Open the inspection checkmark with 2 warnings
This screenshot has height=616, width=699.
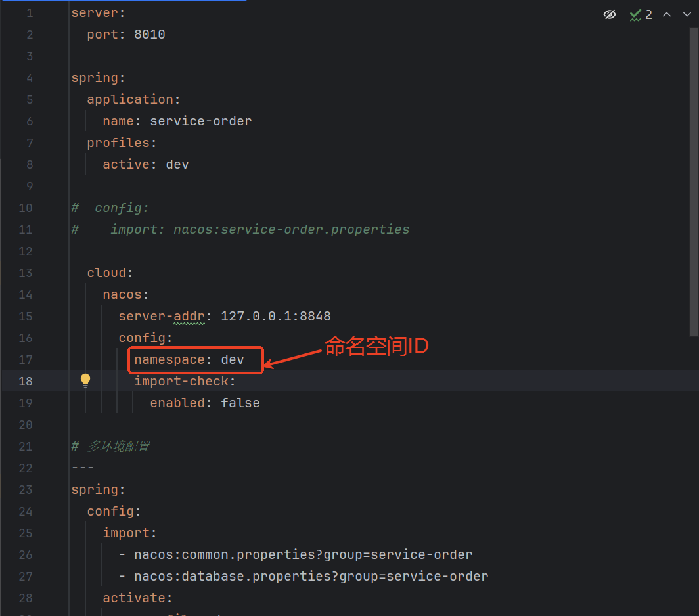pyautogui.click(x=641, y=14)
